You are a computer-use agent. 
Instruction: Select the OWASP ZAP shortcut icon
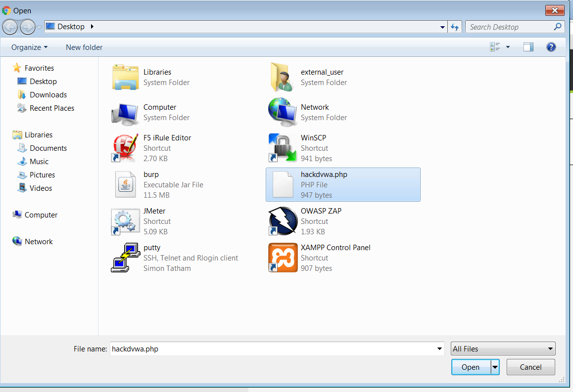tap(283, 221)
